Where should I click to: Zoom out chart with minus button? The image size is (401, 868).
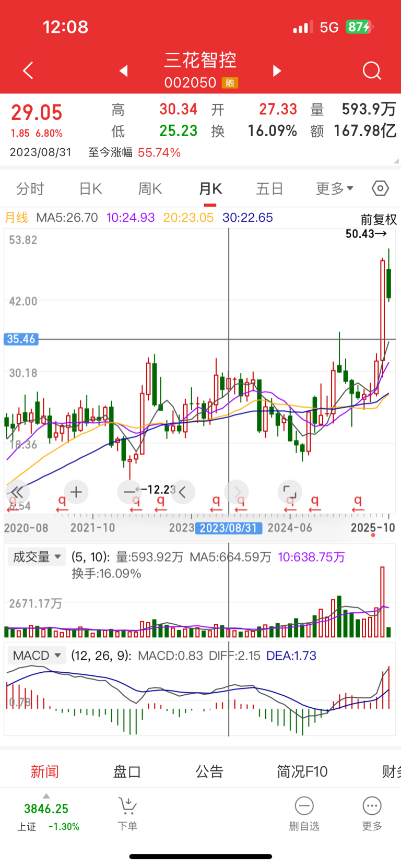pos(129,492)
